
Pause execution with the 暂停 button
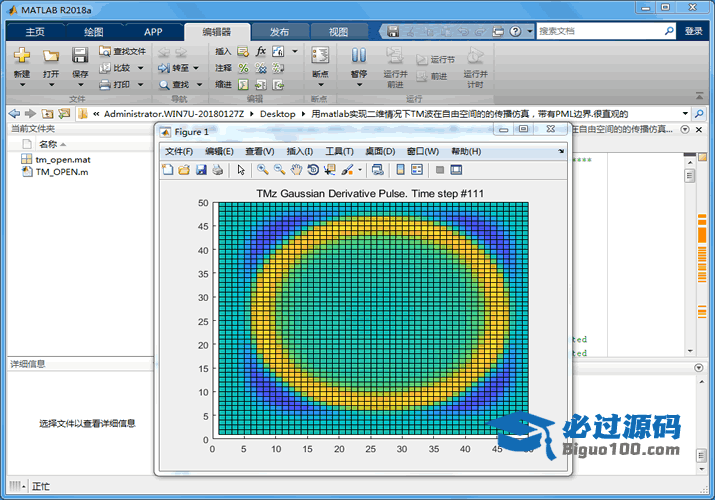359,56
